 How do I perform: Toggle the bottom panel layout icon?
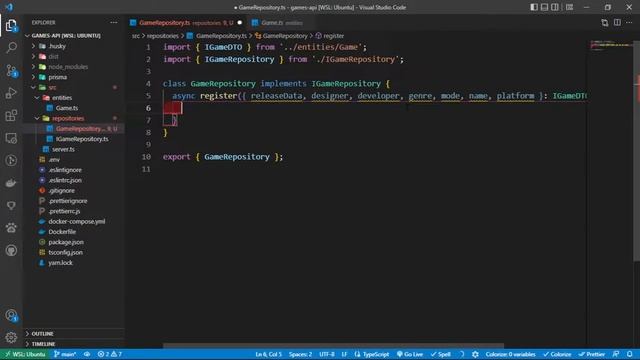tap(544, 7)
